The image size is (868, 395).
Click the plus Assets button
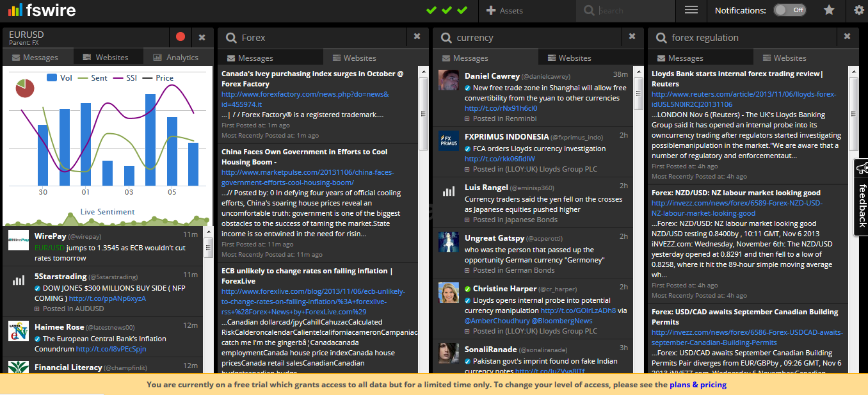[504, 10]
